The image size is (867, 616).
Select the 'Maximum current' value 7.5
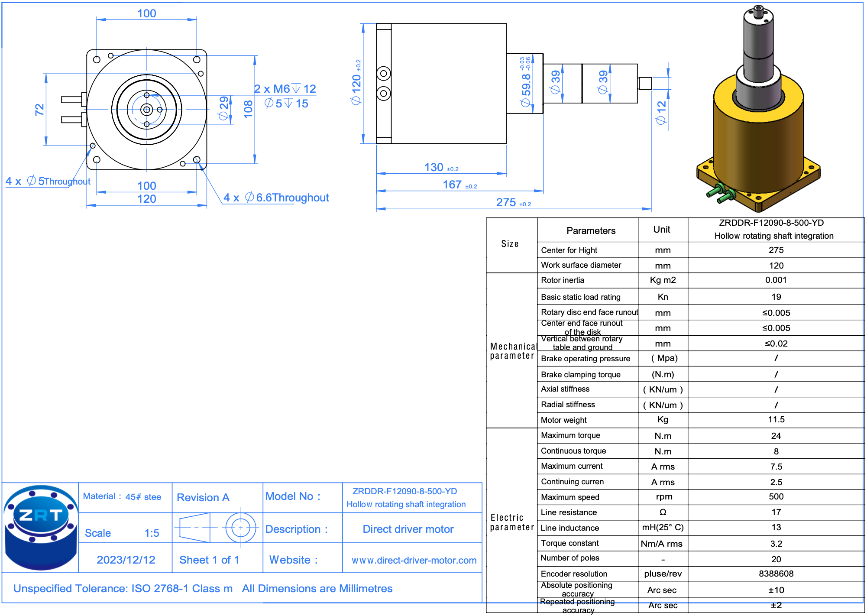coord(776,467)
